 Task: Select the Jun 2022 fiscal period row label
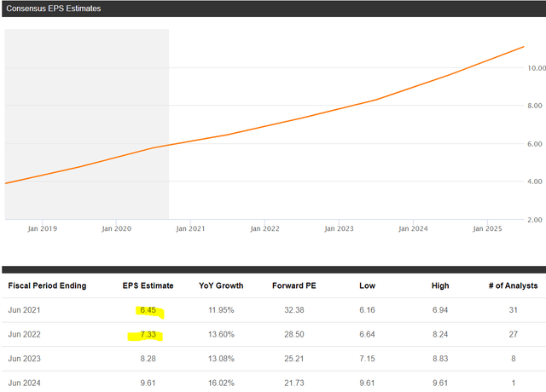pyautogui.click(x=26, y=335)
